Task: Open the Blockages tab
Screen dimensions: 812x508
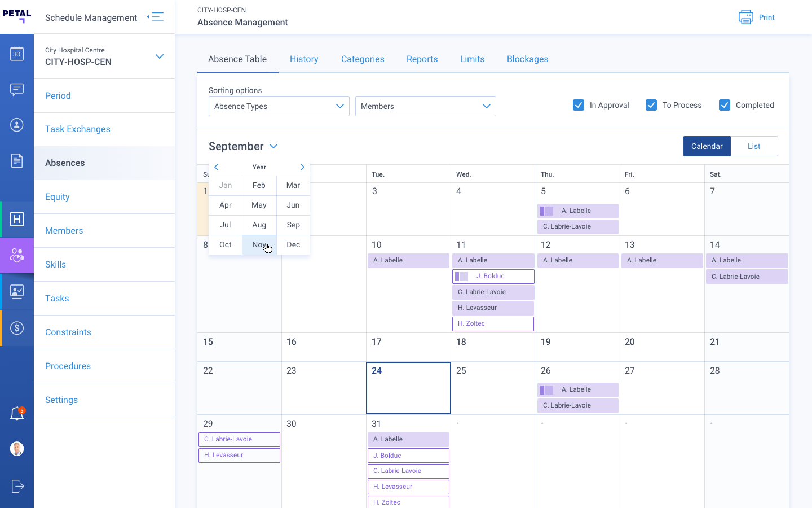Action: pyautogui.click(x=527, y=59)
